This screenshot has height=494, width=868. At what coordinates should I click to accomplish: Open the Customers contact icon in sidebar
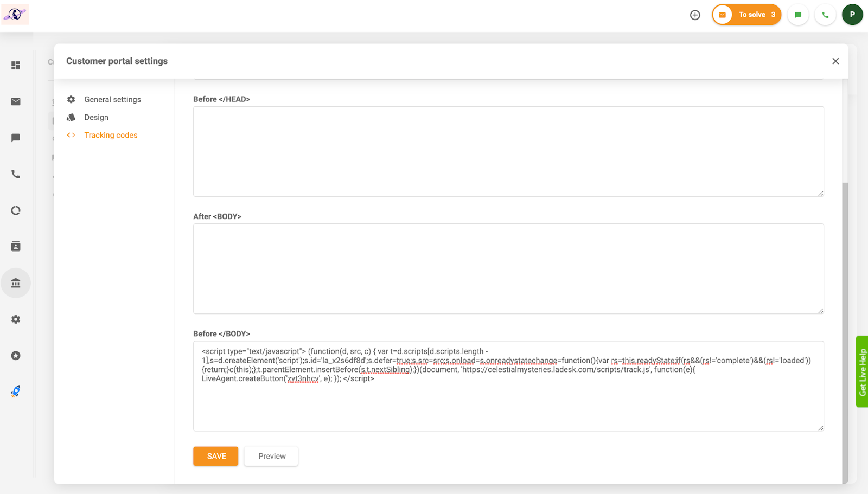16,247
